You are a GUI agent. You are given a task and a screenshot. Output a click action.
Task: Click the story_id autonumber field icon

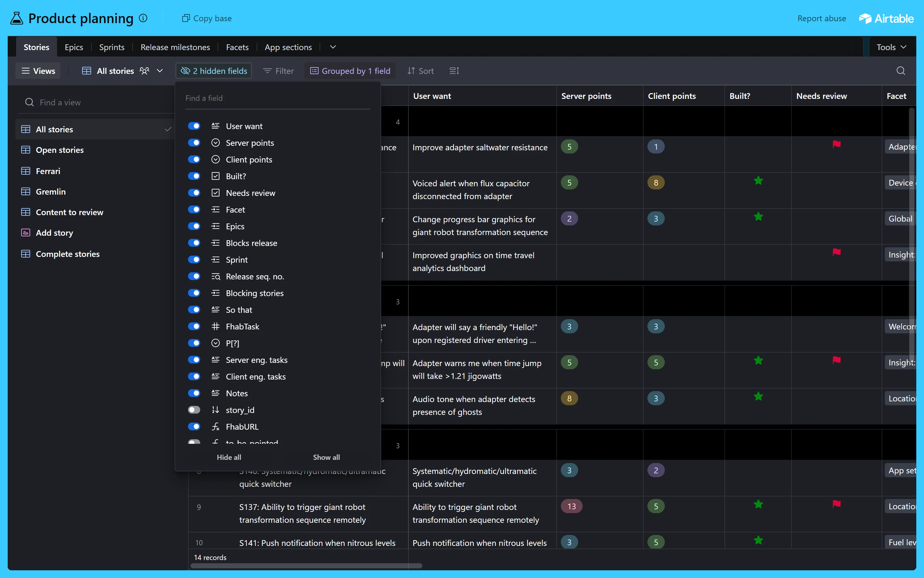coord(216,410)
